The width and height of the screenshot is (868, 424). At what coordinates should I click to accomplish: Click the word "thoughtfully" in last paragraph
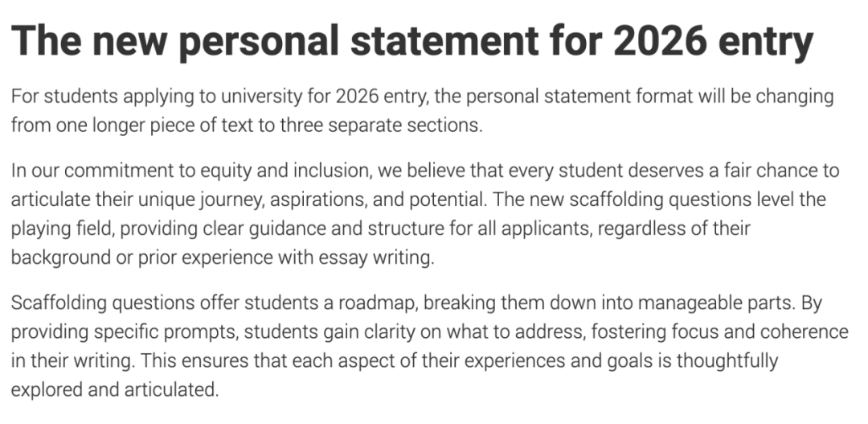(727, 360)
